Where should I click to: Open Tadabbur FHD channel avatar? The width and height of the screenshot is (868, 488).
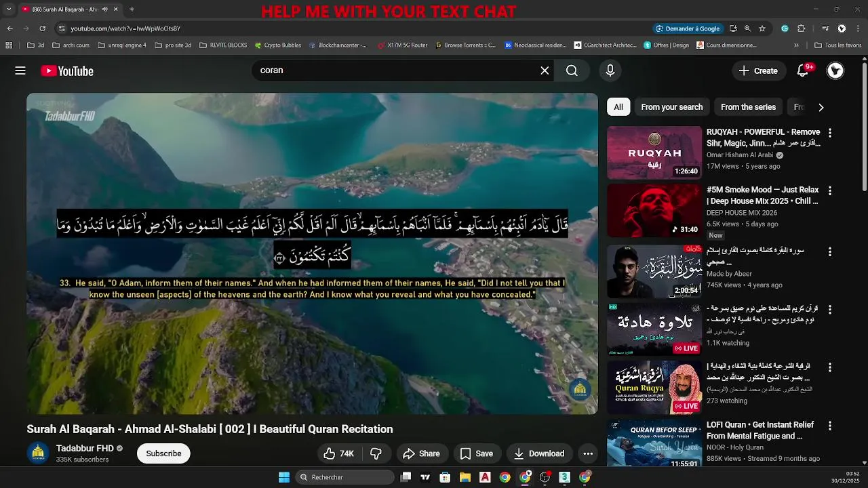(38, 453)
